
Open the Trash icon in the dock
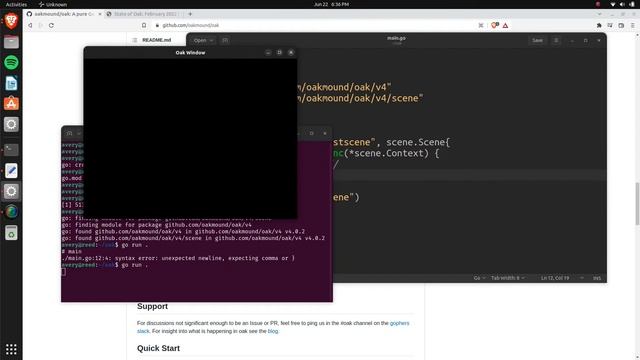[x=11, y=233]
